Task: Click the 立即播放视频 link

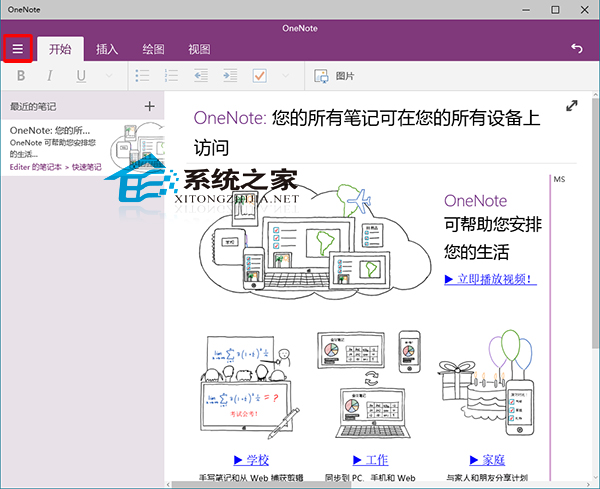Action: [x=491, y=279]
